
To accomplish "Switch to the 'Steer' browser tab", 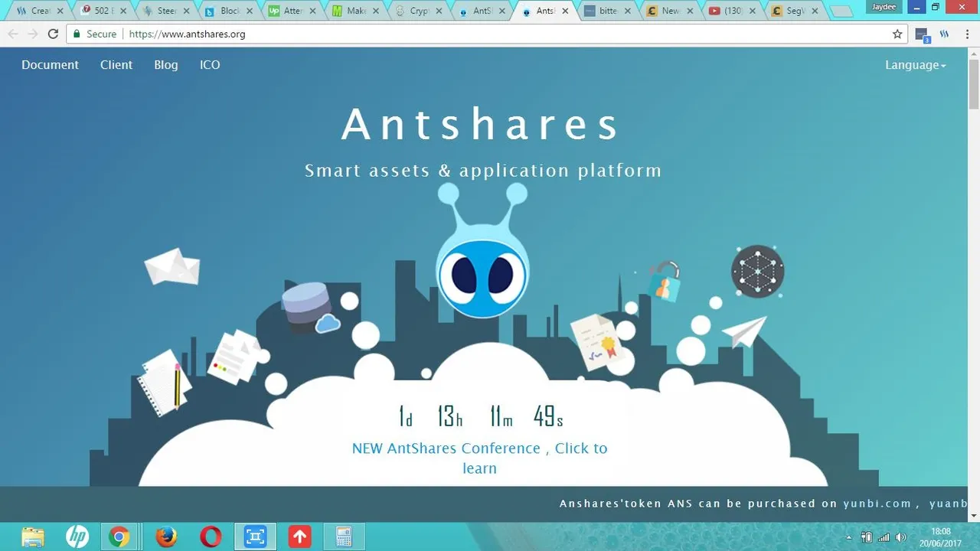I will pos(166,11).
